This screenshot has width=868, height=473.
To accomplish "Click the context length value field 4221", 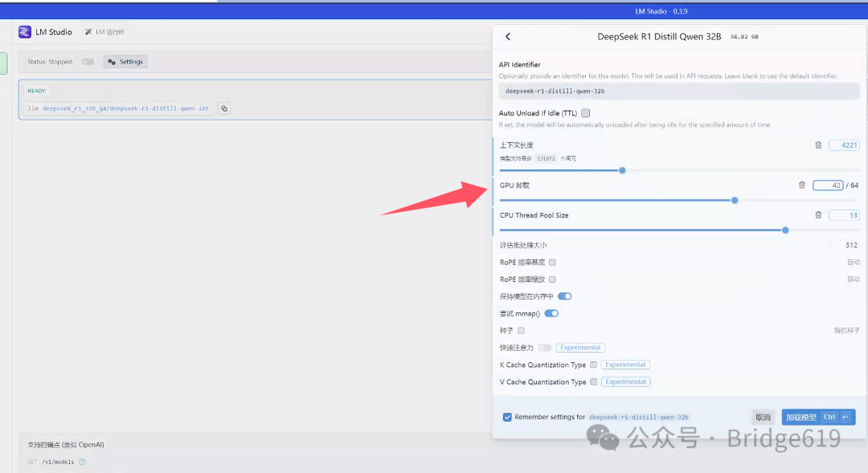I will pyautogui.click(x=844, y=145).
